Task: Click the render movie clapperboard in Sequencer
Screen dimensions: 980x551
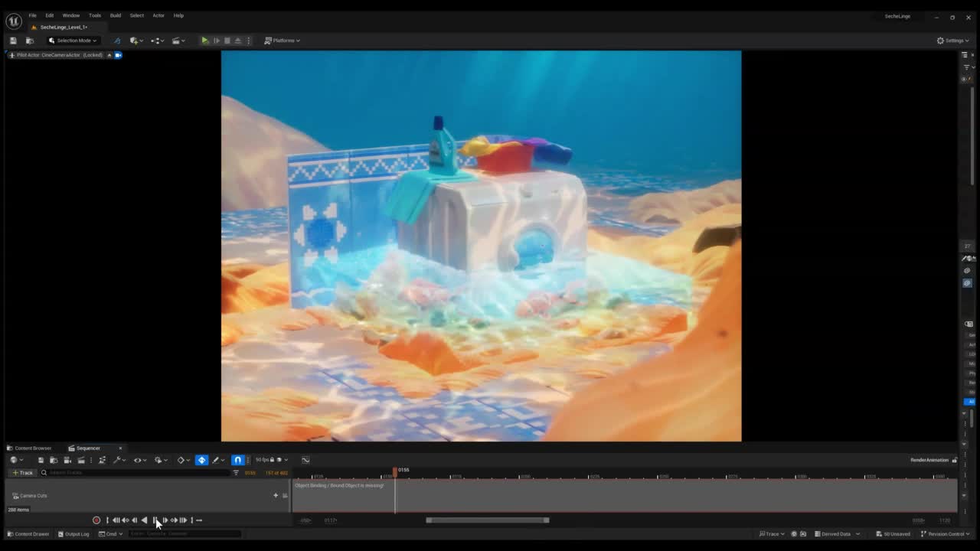Action: pyautogui.click(x=81, y=460)
